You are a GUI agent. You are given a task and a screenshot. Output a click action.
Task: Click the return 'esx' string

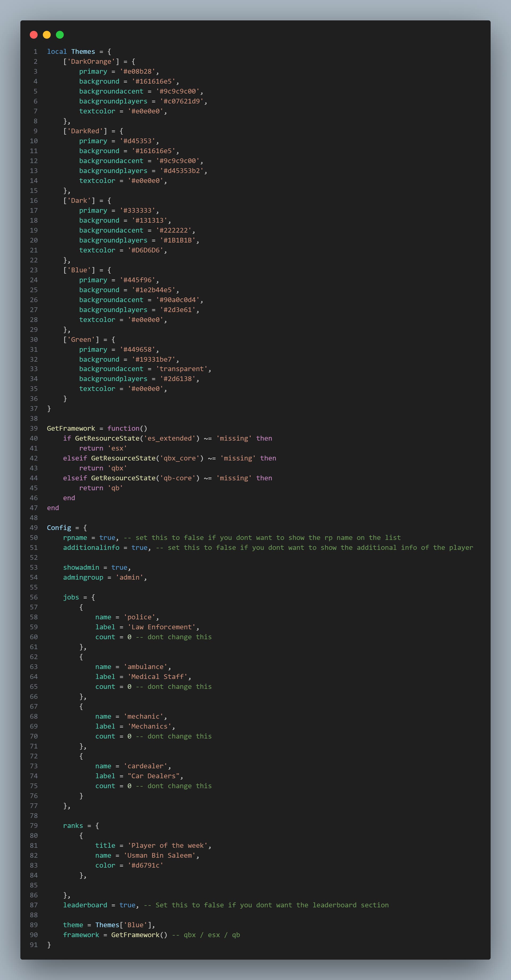coord(117,448)
